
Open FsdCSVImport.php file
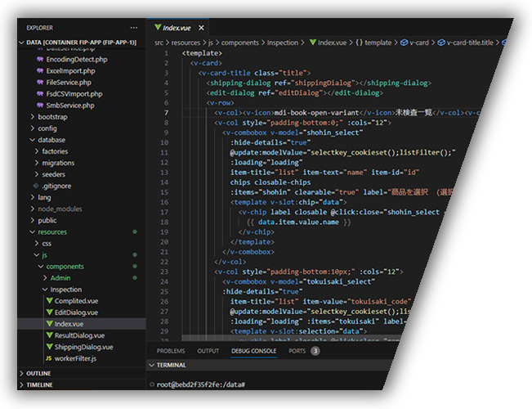tap(74, 94)
